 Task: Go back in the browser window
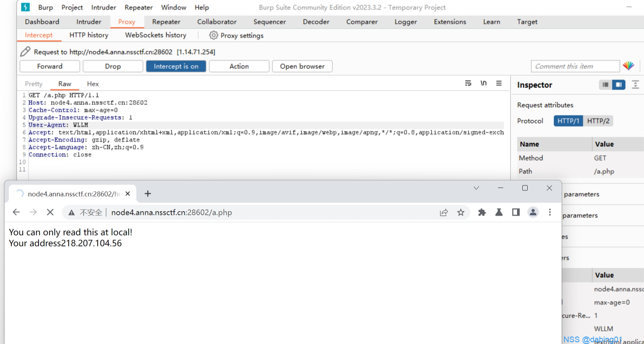[x=16, y=212]
